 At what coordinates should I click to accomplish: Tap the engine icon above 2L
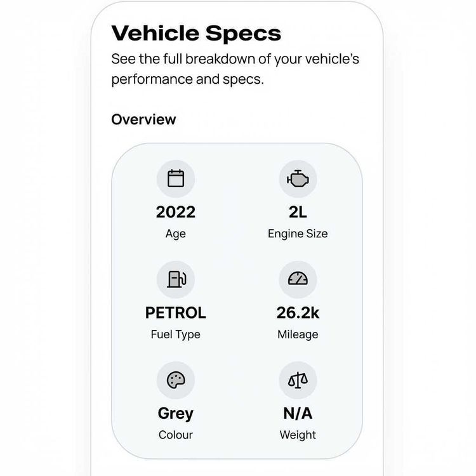tap(298, 178)
